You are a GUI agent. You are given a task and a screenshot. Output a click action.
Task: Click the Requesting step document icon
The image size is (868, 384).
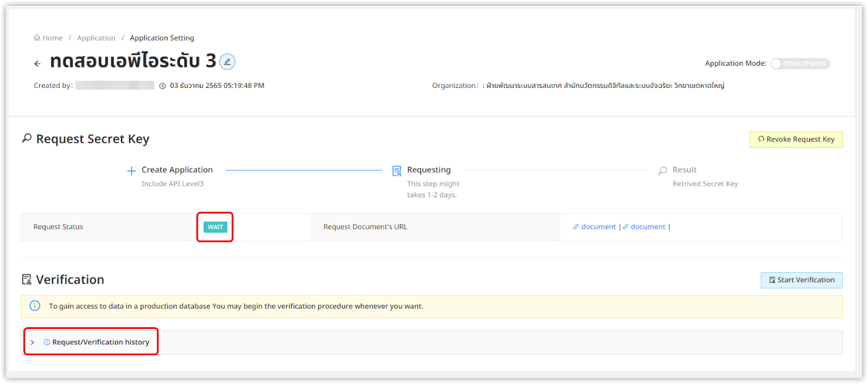(396, 171)
